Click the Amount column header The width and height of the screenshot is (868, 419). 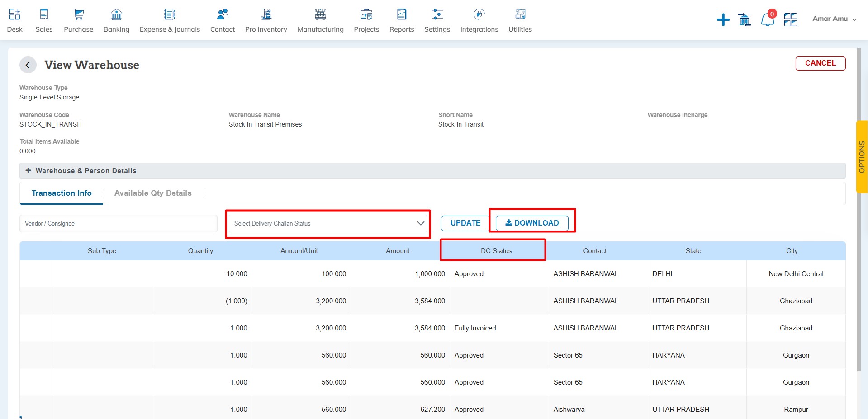tap(398, 251)
